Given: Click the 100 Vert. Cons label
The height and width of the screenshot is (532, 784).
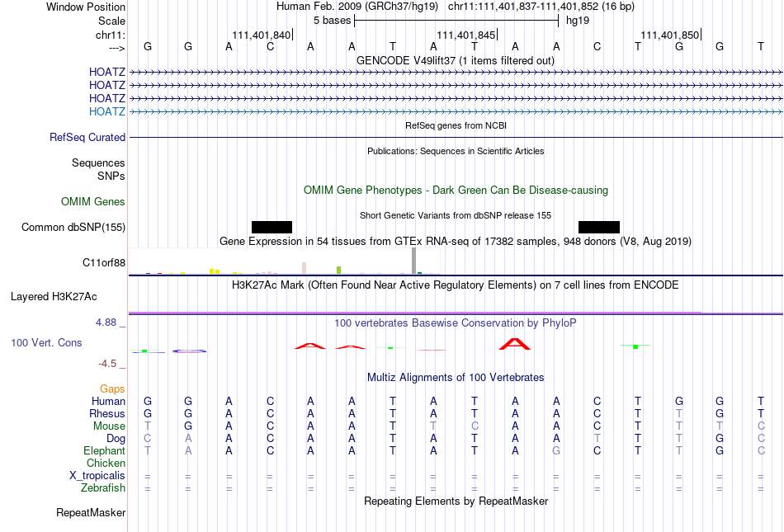Looking at the screenshot, I should click(46, 342).
